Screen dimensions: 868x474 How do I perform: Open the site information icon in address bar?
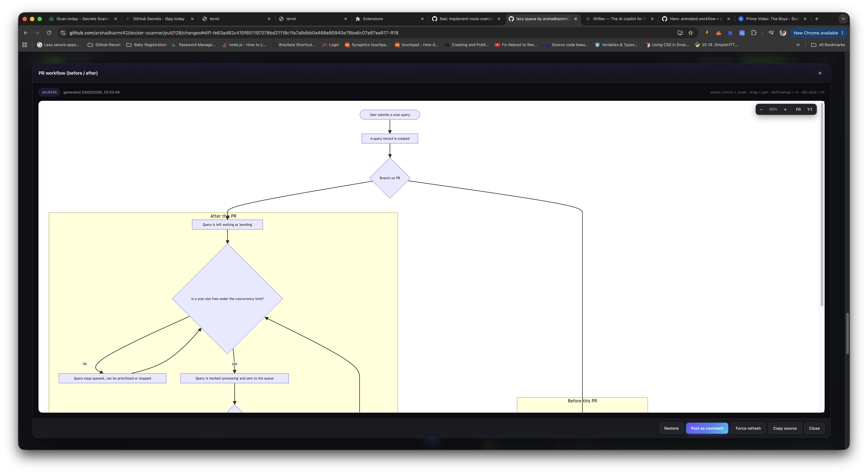[x=63, y=33]
